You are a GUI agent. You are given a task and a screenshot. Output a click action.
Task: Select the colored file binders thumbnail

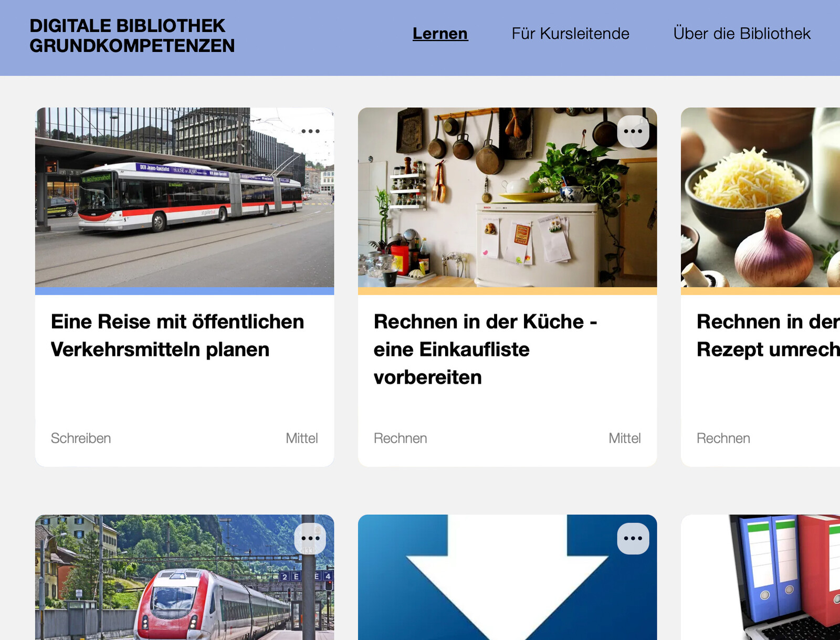click(760, 578)
